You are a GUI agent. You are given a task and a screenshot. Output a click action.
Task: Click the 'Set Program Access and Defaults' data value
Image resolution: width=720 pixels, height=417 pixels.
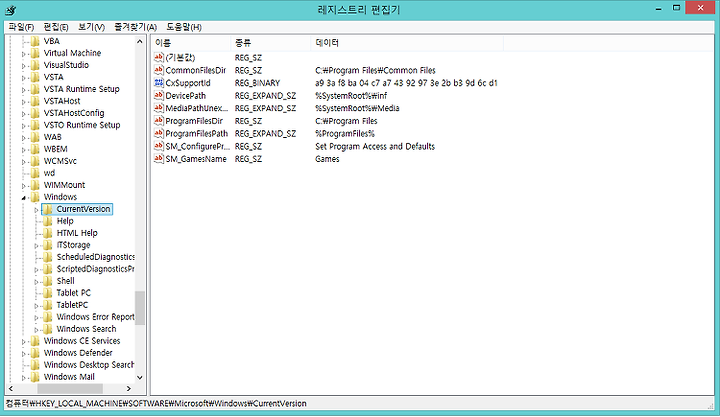(x=375, y=146)
